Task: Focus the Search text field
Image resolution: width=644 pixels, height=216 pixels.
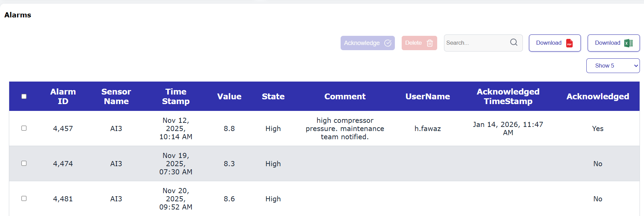Action: point(476,43)
